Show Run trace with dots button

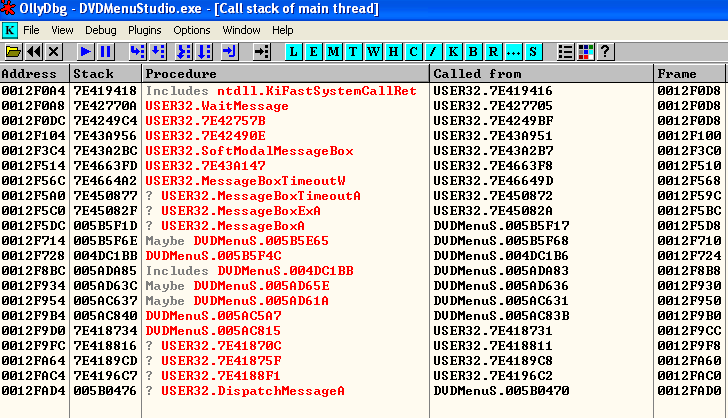click(x=513, y=52)
